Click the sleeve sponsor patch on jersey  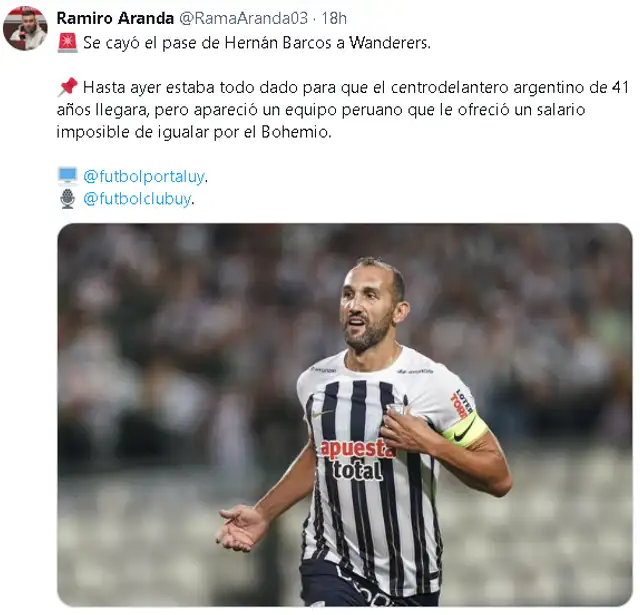[461, 404]
